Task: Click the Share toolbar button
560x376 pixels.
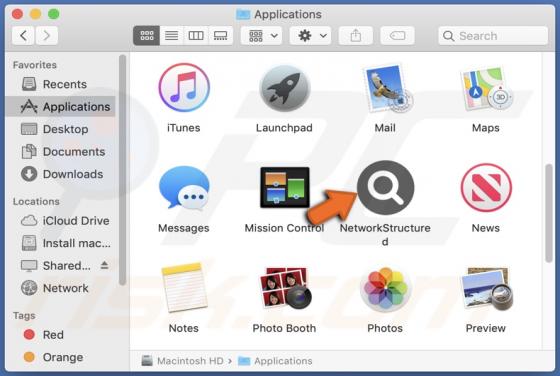Action: pyautogui.click(x=356, y=36)
